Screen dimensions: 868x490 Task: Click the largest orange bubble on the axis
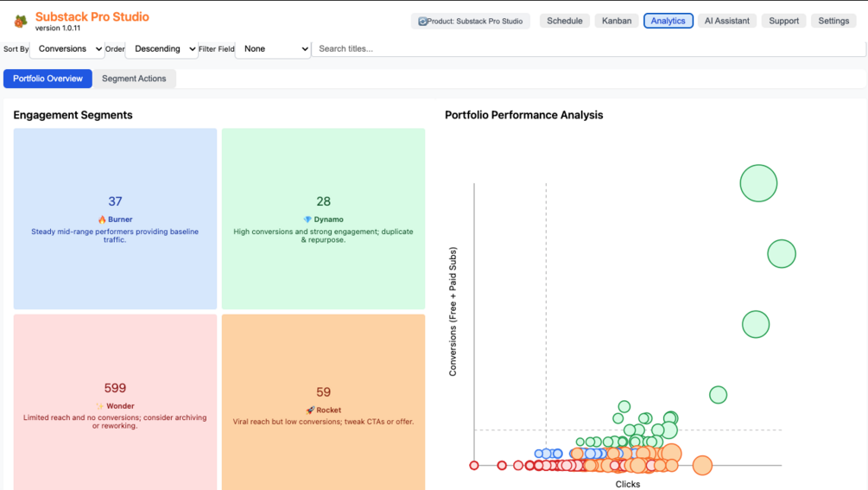(702, 466)
